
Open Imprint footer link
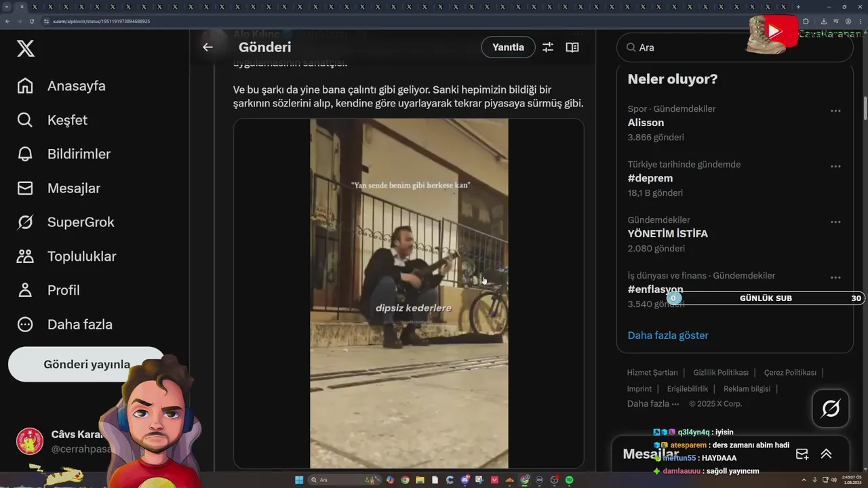[x=639, y=389]
